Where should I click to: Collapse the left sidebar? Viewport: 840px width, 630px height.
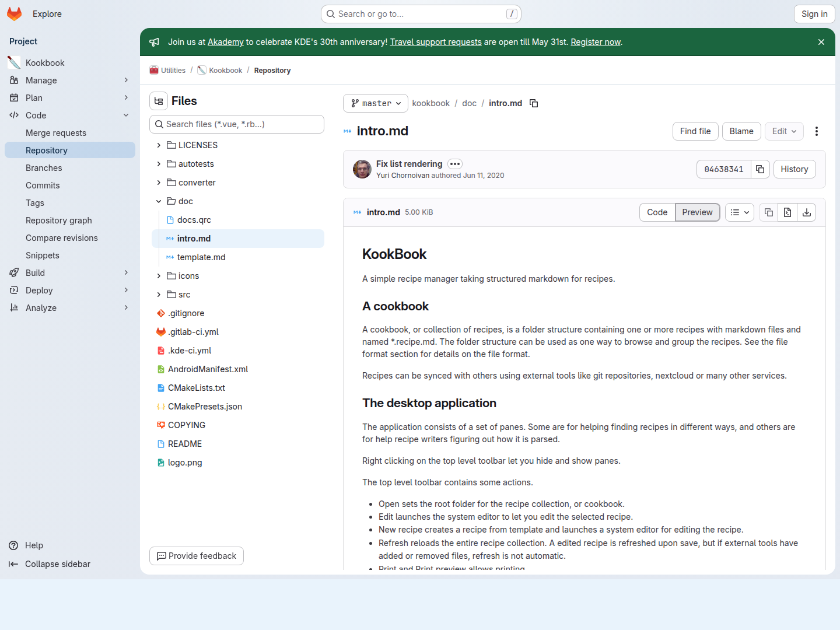click(x=50, y=564)
